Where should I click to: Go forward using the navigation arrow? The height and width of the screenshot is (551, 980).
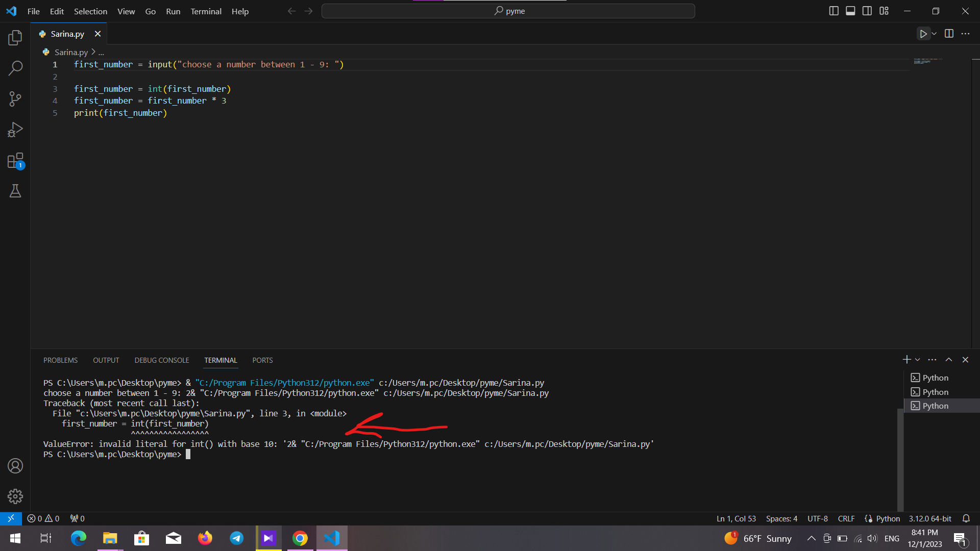[x=308, y=11]
